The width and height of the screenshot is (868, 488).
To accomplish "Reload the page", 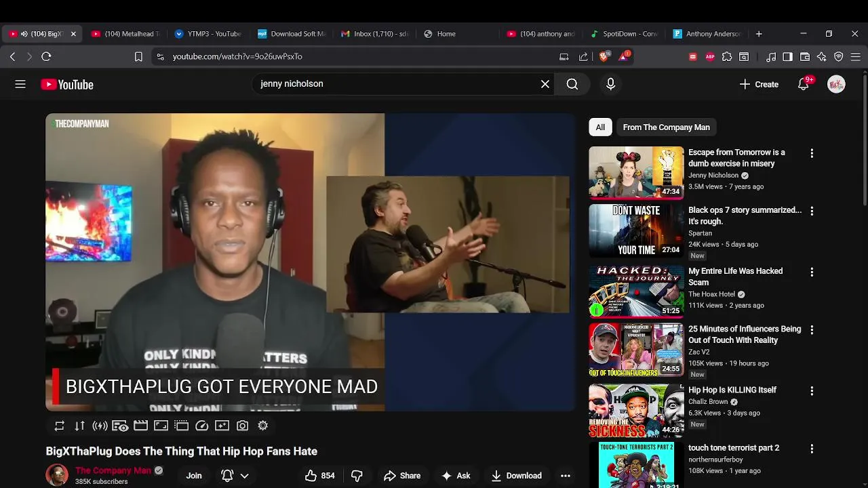I will point(46,57).
